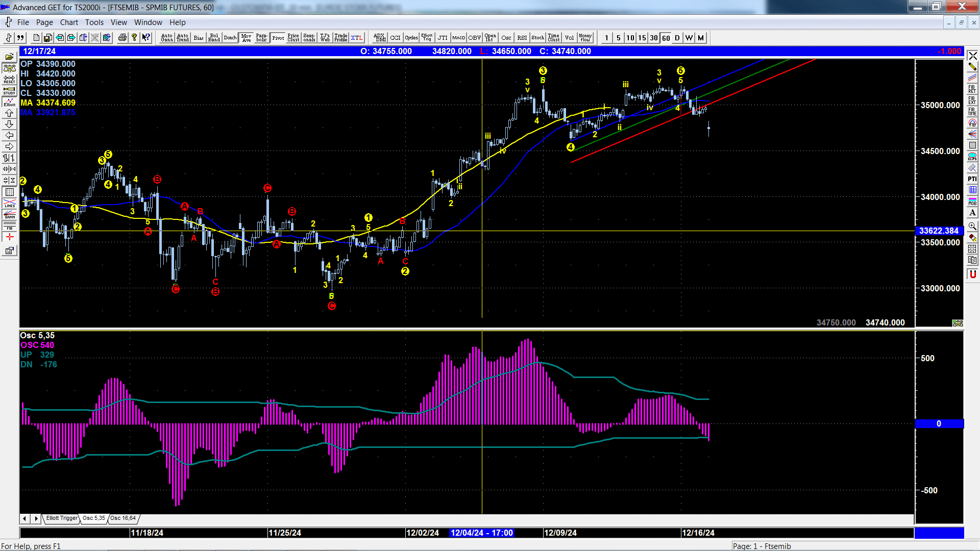Click the RESET icon in left sidebar

pos(9,79)
